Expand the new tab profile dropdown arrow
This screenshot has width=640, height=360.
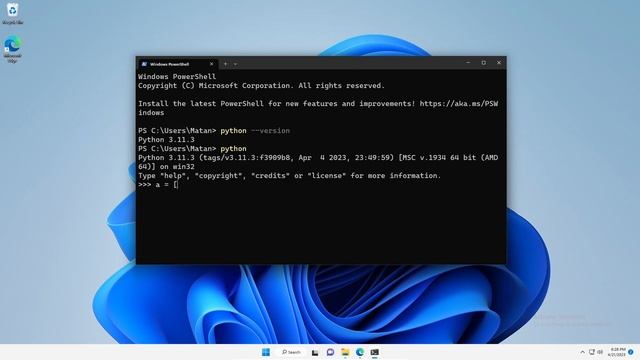coord(236,64)
